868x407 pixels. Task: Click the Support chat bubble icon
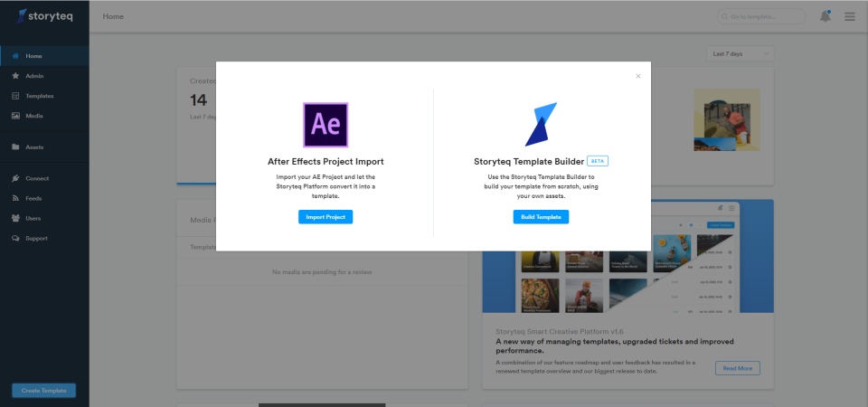[16, 238]
